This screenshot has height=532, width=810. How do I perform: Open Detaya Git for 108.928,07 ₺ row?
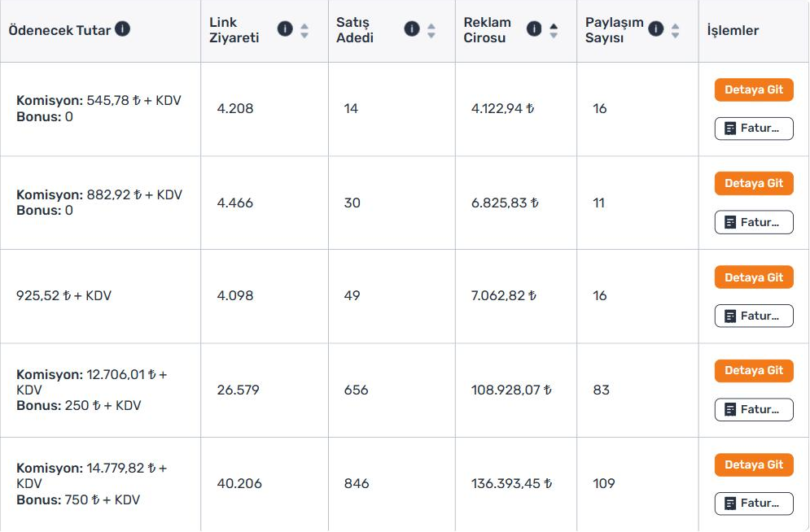[754, 370]
